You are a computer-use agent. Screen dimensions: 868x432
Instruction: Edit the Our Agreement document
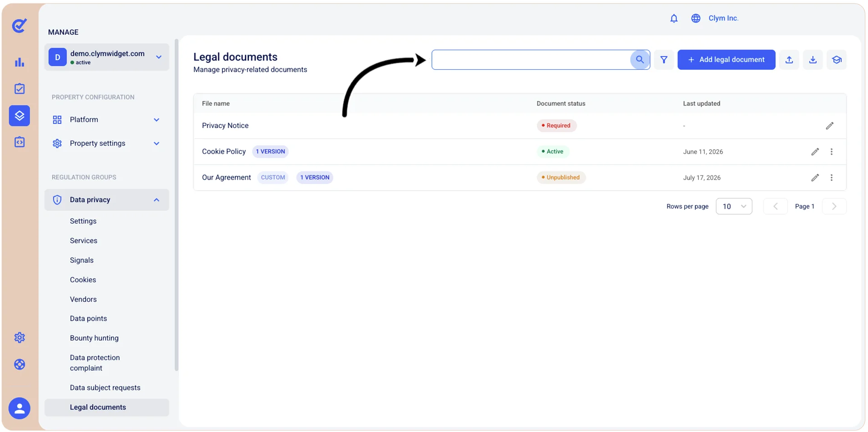[x=815, y=178]
